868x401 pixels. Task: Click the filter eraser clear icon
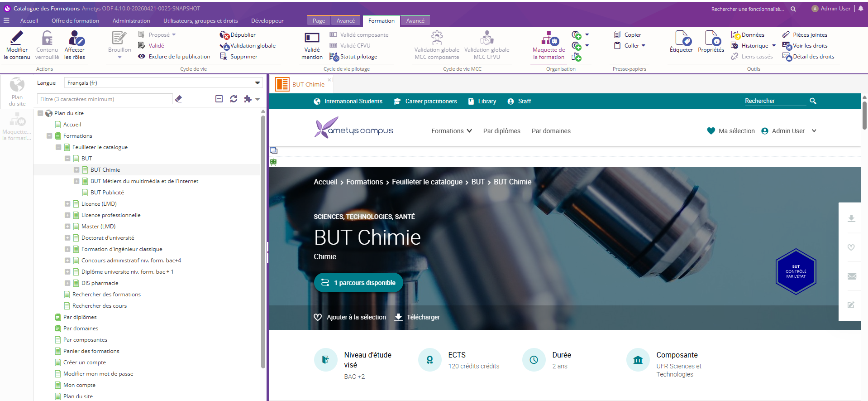coord(179,99)
